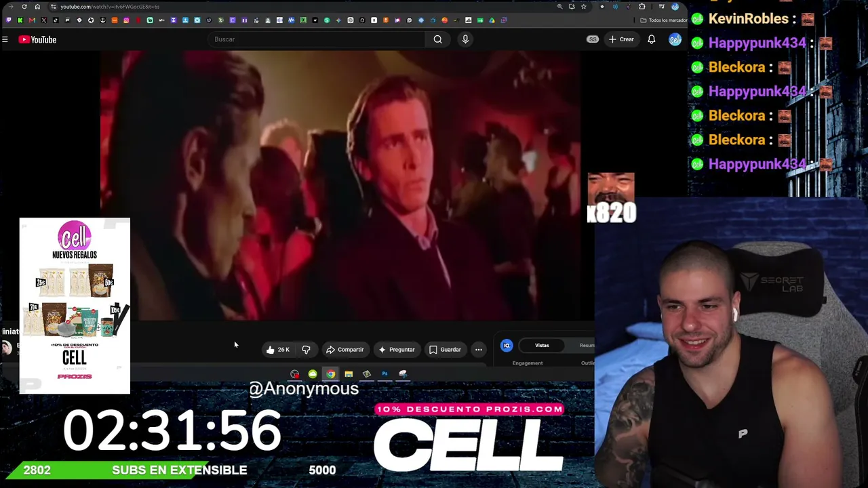
Task: Open Photoshop from the taskbar
Action: pyautogui.click(x=384, y=374)
